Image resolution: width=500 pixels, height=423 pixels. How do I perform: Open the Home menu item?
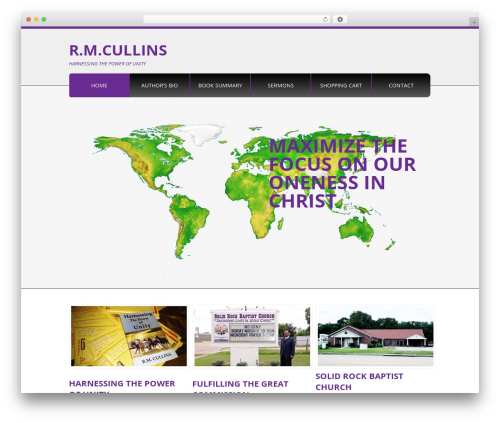99,85
